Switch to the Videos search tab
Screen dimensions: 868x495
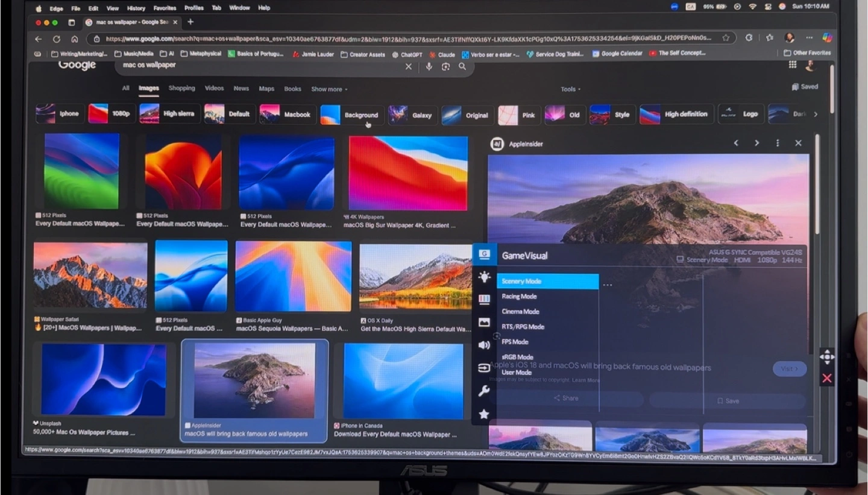(x=214, y=88)
